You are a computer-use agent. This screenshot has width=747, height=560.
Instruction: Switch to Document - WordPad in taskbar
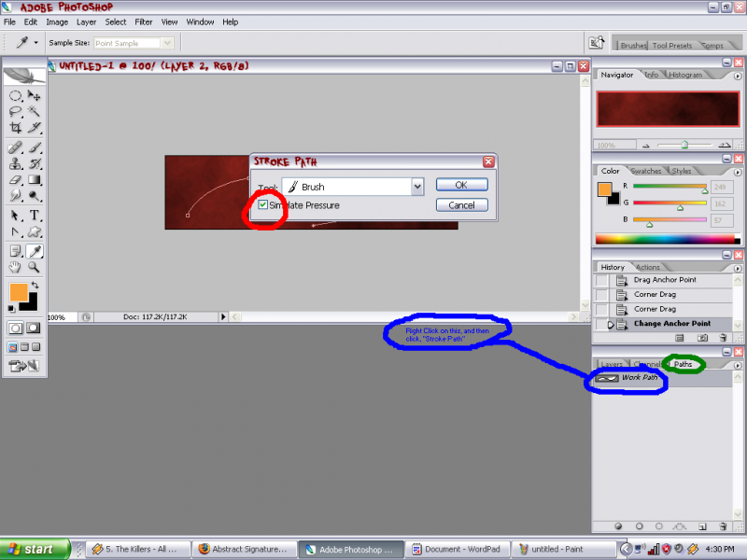tap(458, 549)
